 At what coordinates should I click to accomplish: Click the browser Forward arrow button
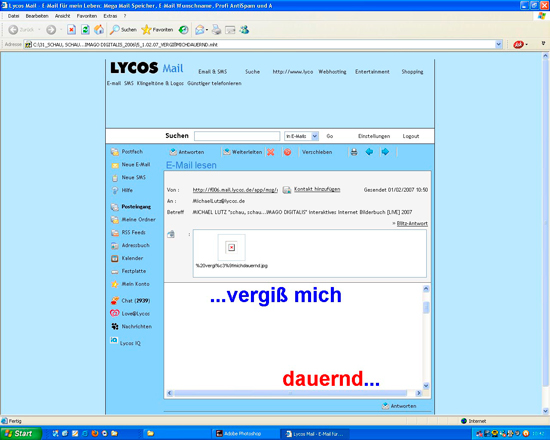click(x=51, y=30)
